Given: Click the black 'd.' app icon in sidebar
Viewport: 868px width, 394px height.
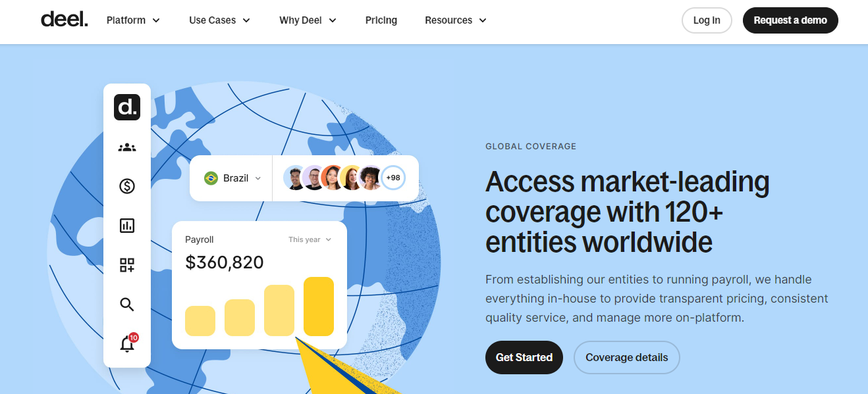Looking at the screenshot, I should [127, 107].
